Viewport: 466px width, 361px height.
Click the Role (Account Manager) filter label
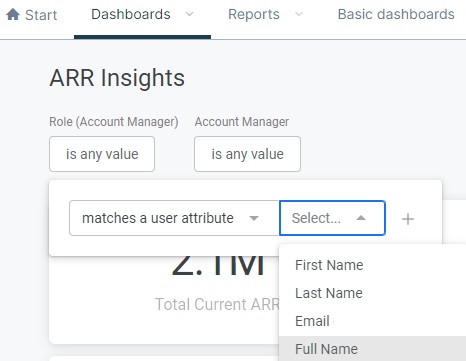pyautogui.click(x=114, y=122)
